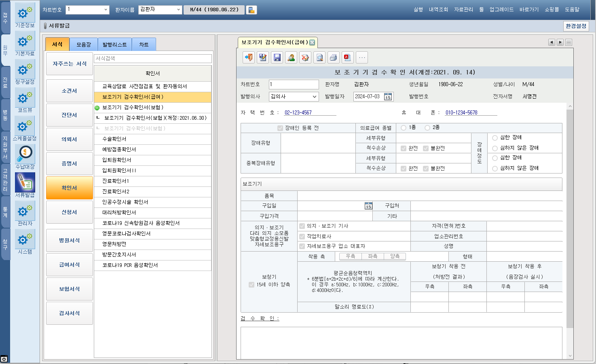Select 의료급여 종별 1종 radio button
The image size is (596, 364).
pos(404,128)
